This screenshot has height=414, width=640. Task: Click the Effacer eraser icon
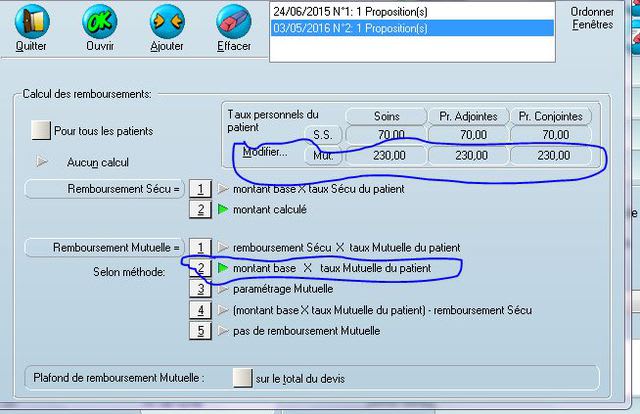233,21
